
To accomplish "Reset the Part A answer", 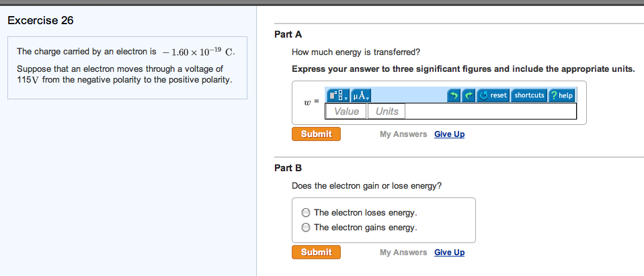I will 493,95.
